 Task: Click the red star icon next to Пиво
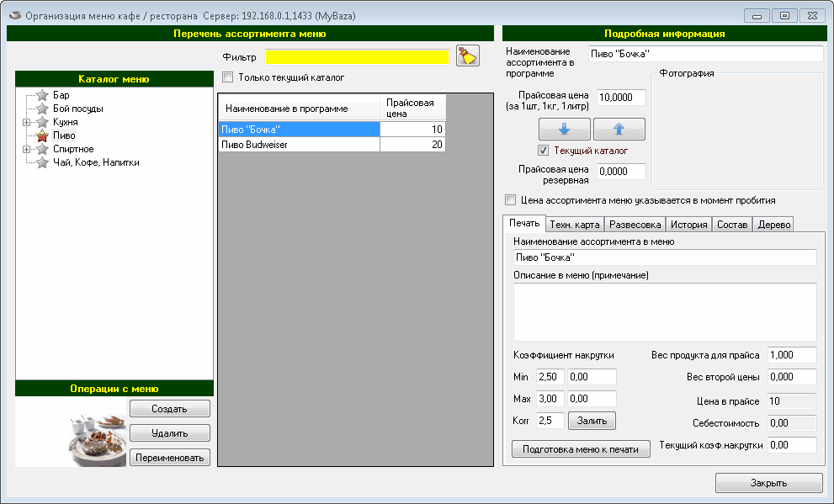(42, 135)
